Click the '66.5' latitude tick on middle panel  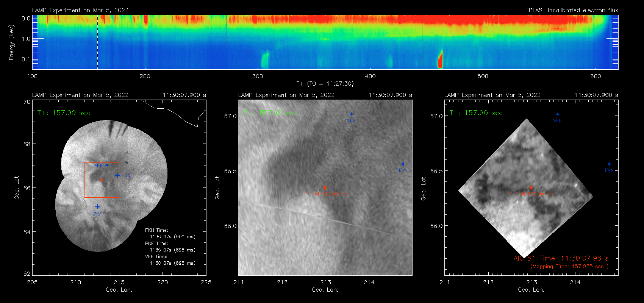(230, 171)
